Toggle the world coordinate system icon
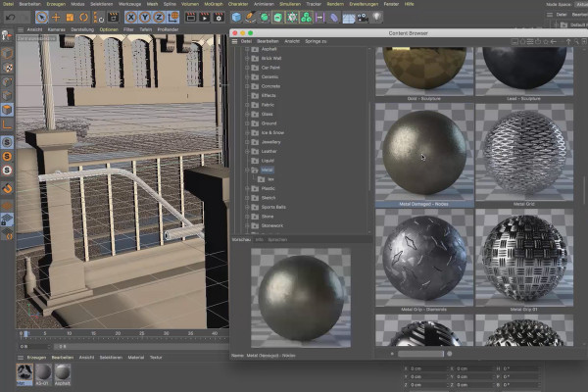This screenshot has width=588, height=392. [173, 18]
